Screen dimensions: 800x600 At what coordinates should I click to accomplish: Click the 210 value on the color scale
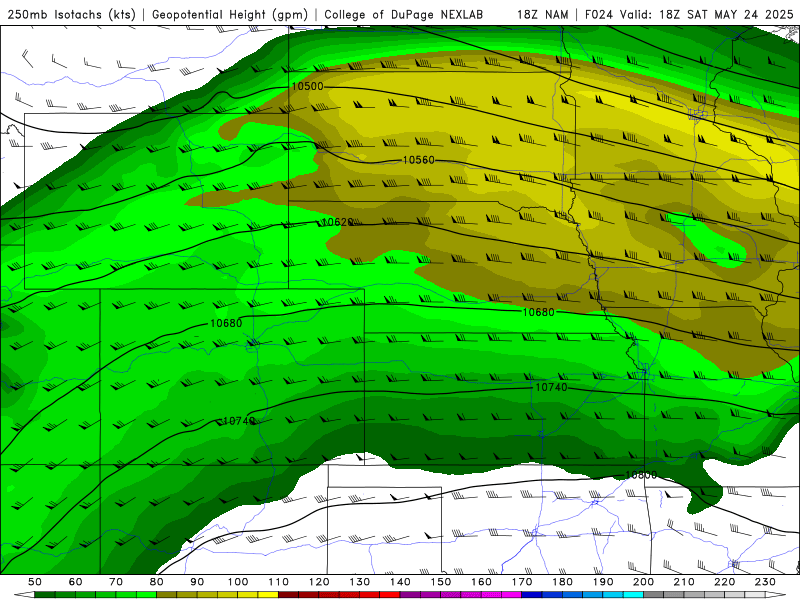(684, 582)
